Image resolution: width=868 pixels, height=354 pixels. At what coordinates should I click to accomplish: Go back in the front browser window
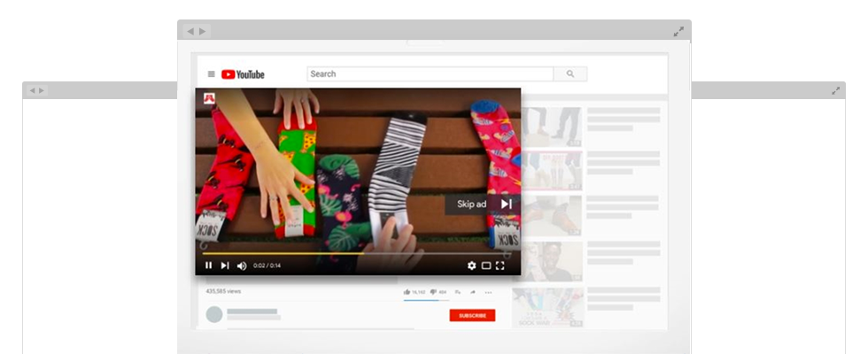coord(190,32)
